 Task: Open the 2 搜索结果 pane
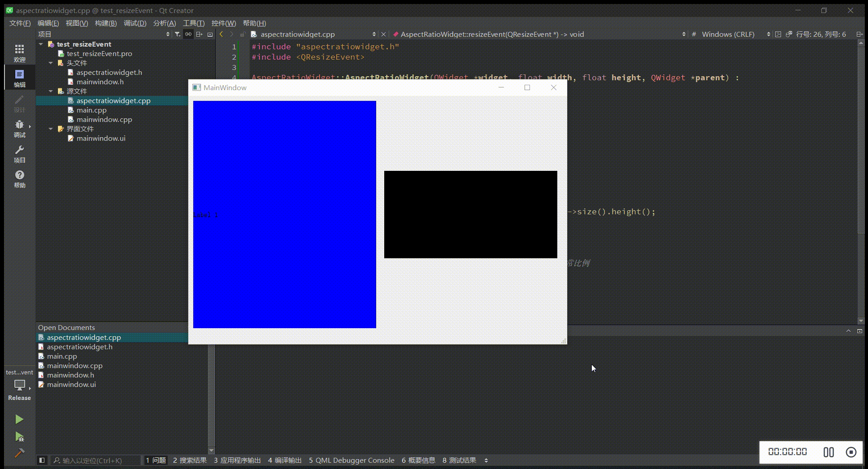190,460
